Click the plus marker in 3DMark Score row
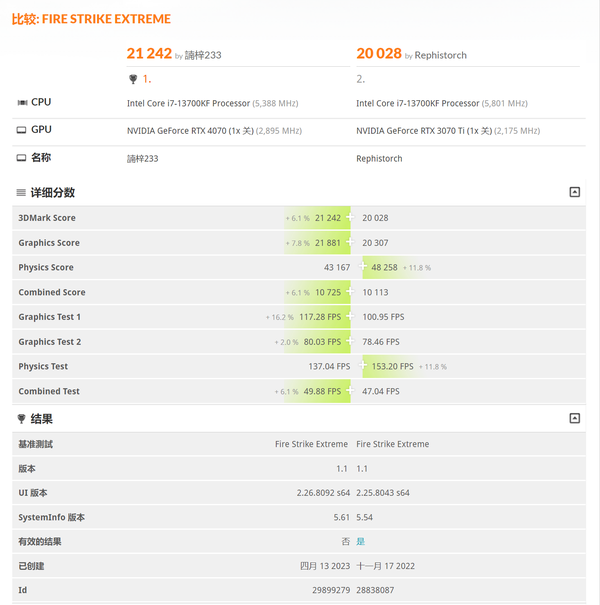This screenshot has height=605, width=600. [350, 217]
